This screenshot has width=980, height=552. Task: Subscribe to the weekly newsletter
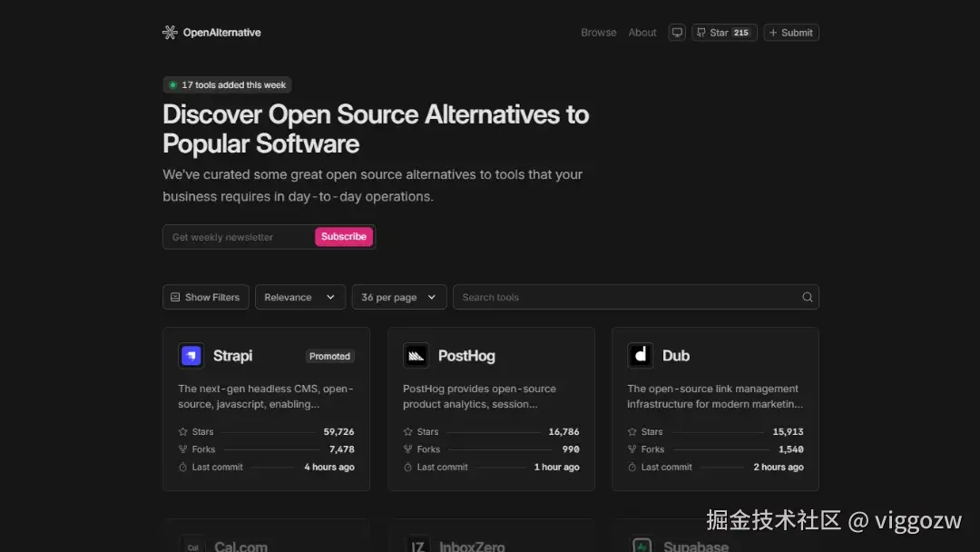pyautogui.click(x=344, y=237)
